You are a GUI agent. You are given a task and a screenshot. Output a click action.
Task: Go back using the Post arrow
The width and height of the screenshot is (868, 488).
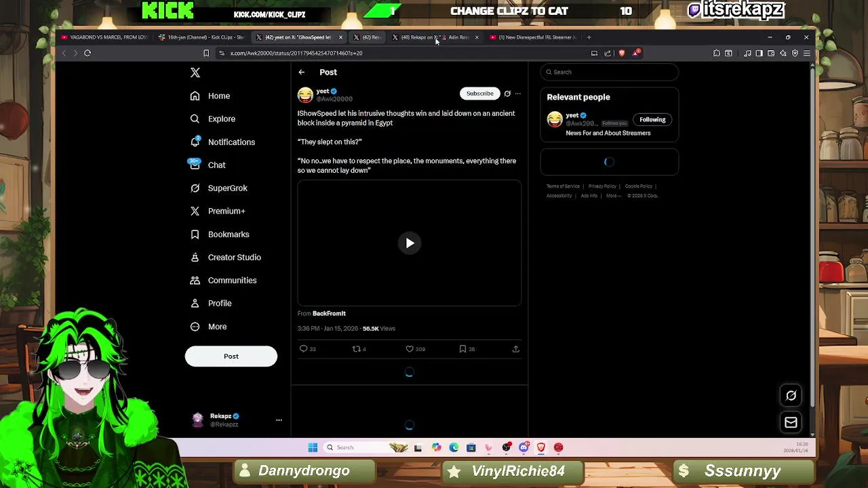coord(302,72)
